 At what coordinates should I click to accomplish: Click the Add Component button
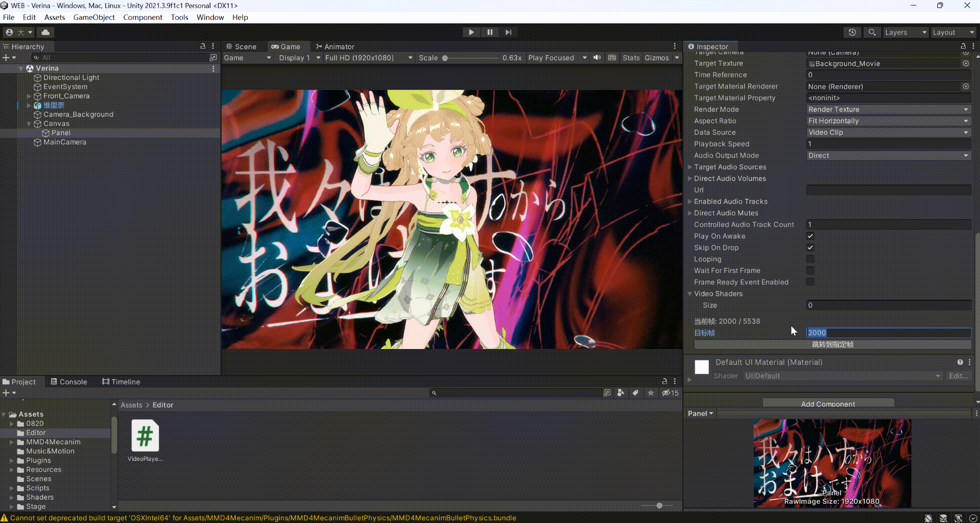828,403
